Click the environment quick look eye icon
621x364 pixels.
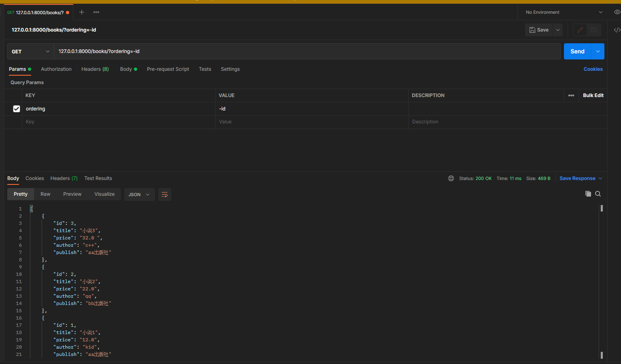617,12
